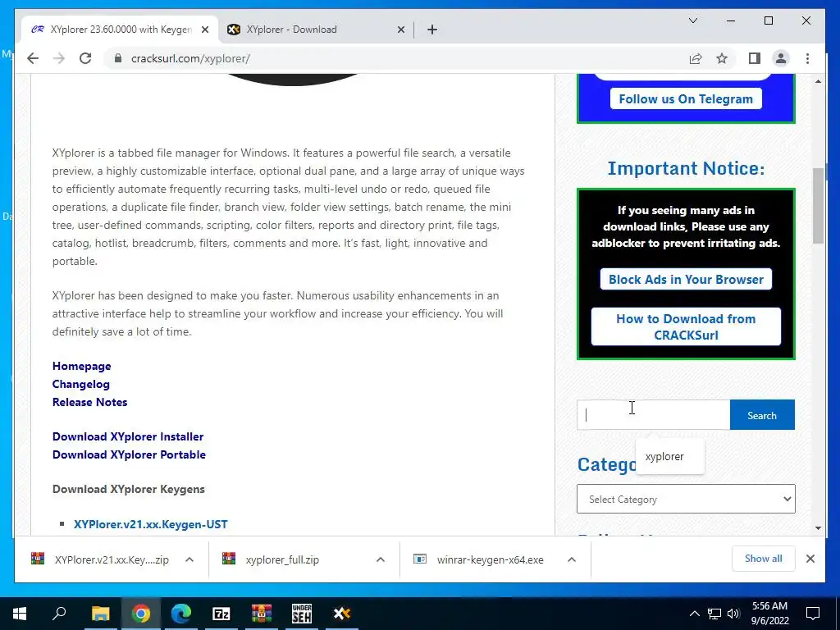Click the lock icon in address bar
The image size is (840, 630).
(x=118, y=58)
